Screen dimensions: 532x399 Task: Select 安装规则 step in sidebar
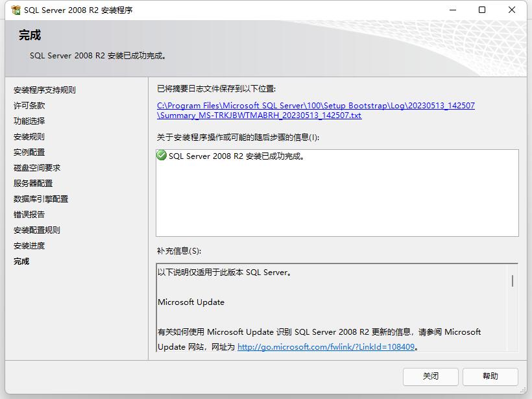coord(29,137)
